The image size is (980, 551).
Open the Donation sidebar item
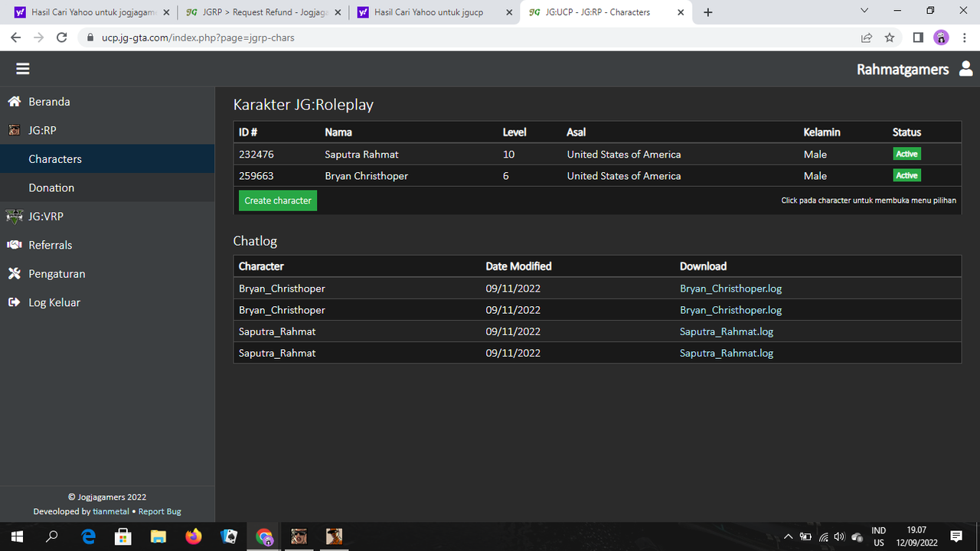pos(107,187)
